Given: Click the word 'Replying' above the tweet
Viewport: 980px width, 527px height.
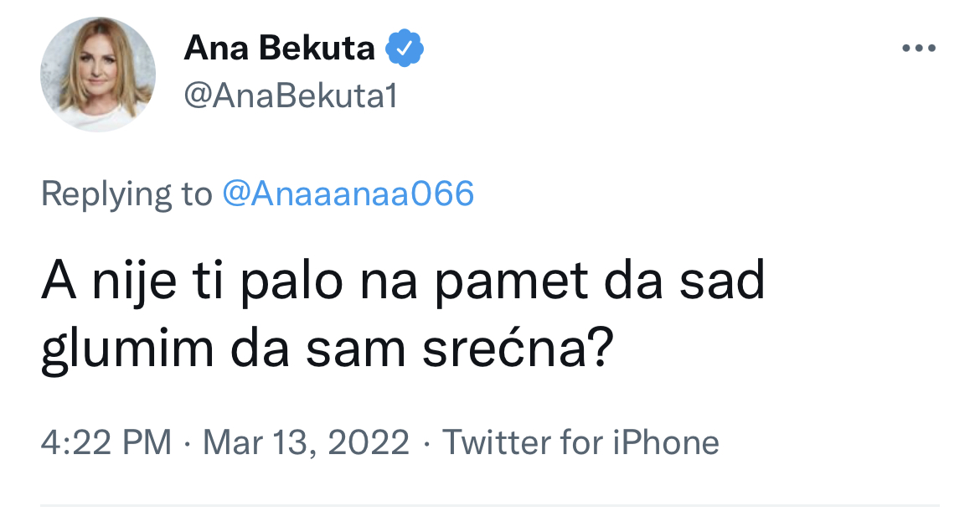Looking at the screenshot, I should (x=106, y=194).
